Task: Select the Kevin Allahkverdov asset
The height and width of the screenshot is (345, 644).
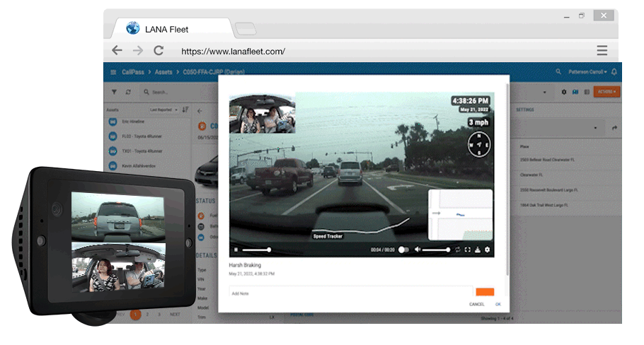Action: tap(149, 165)
